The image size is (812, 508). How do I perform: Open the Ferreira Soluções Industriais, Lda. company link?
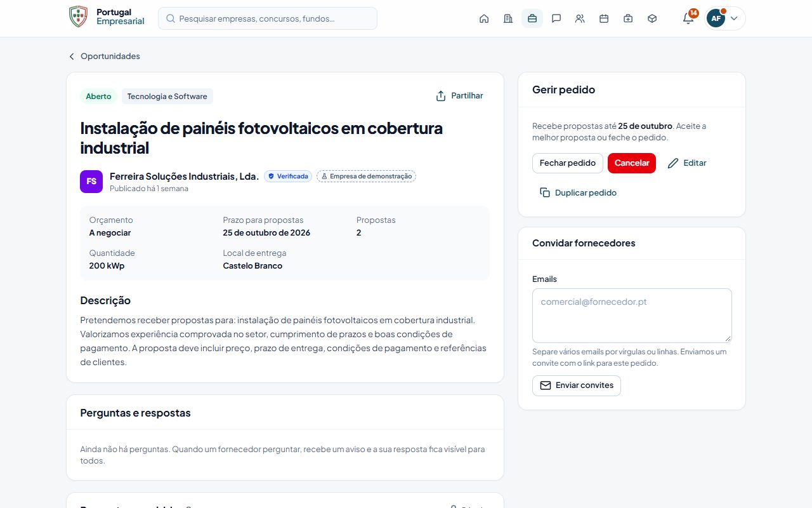(x=184, y=176)
